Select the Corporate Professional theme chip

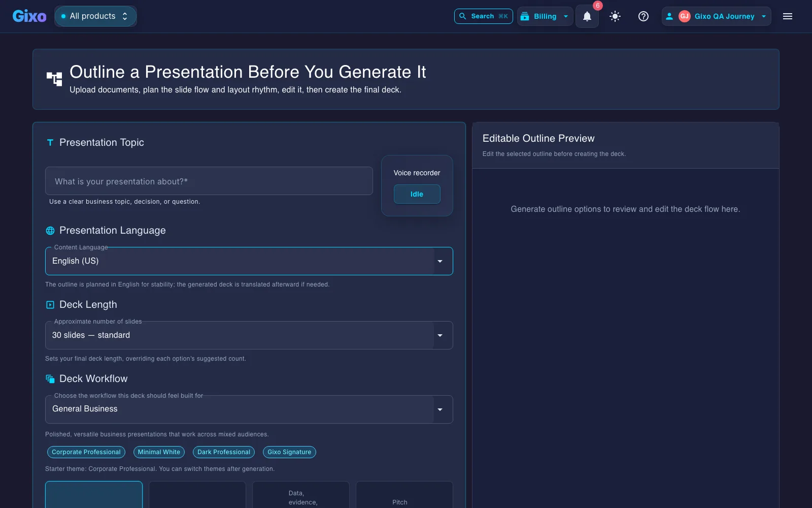(x=86, y=452)
